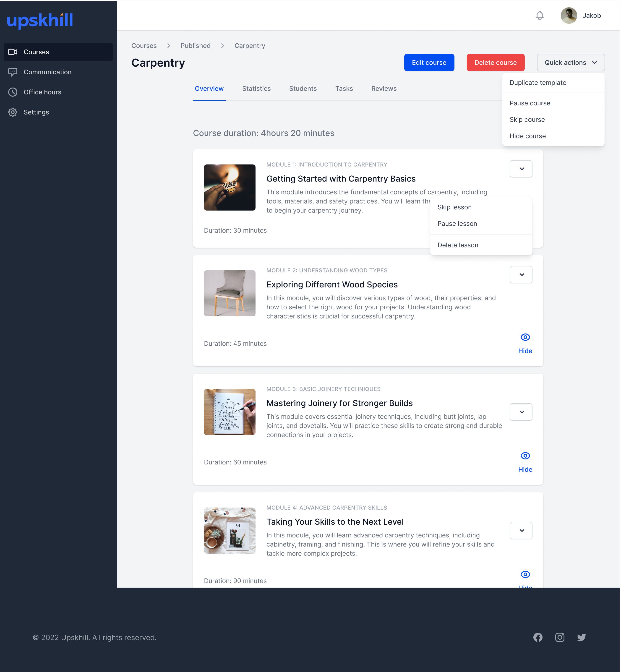621x672 pixels.
Task: Expand Module 2 chevron dropdown
Action: [x=521, y=274]
